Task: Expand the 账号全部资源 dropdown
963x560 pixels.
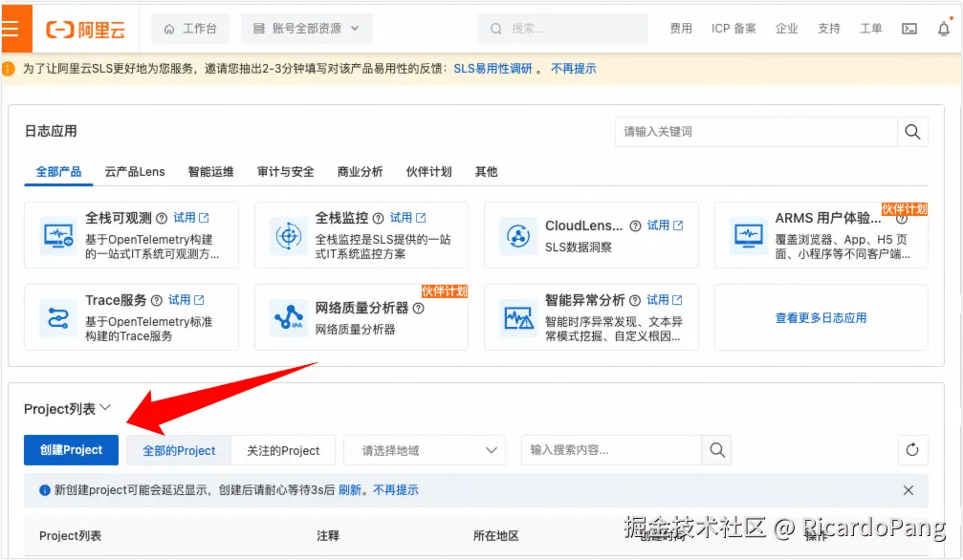Action: tap(306, 29)
